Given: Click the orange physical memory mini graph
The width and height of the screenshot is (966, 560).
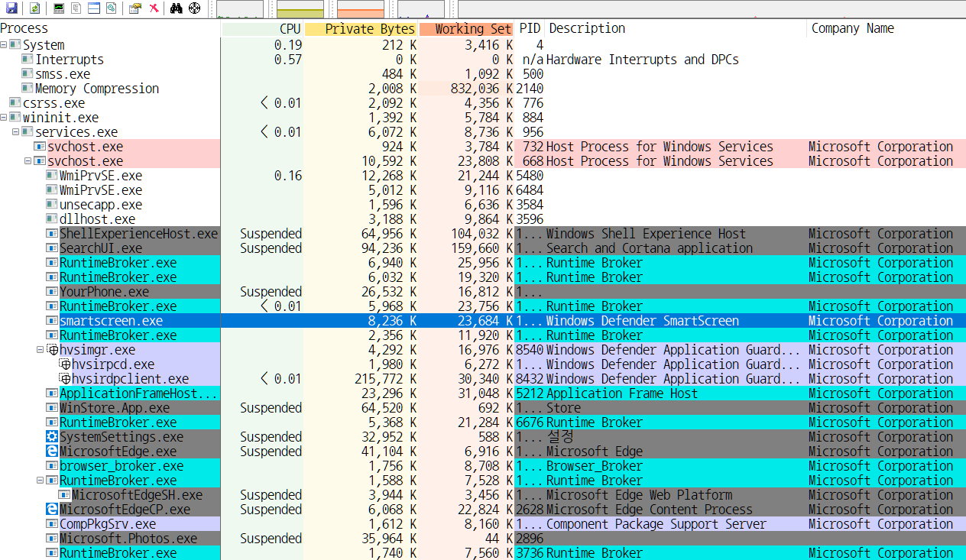Looking at the screenshot, I should point(361,9).
